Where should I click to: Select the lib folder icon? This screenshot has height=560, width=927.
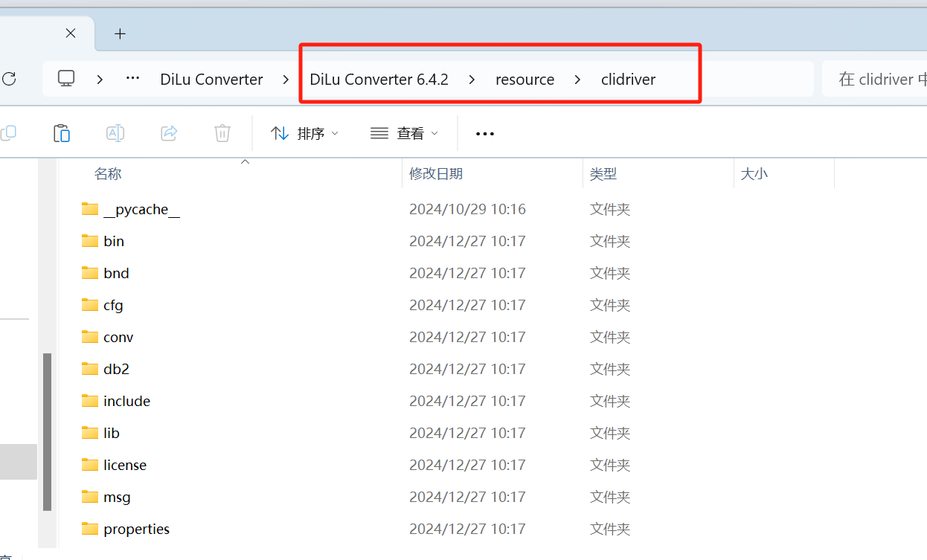point(90,433)
